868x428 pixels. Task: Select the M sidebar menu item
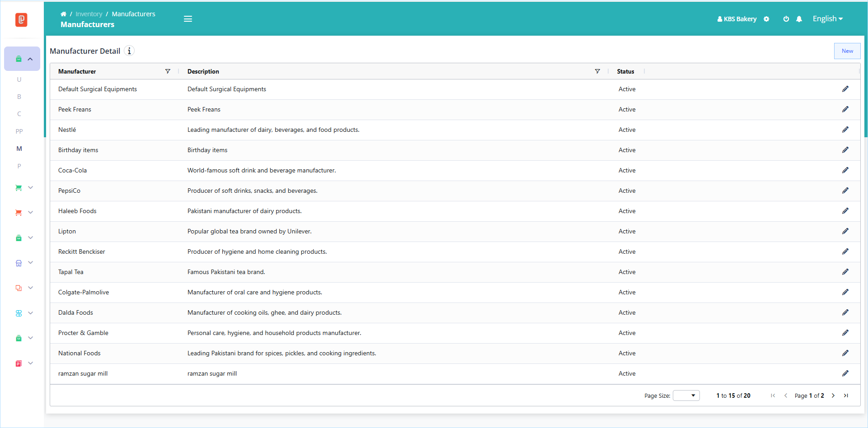[x=19, y=149]
